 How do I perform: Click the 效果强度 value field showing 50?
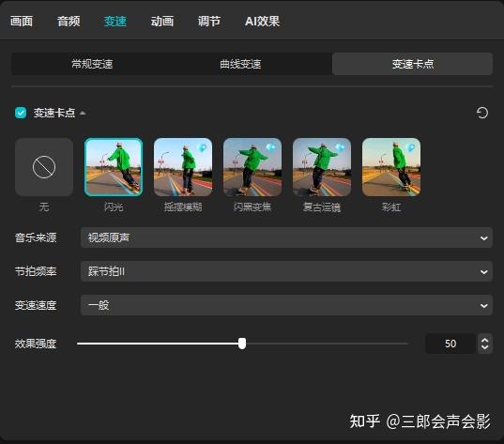[451, 344]
